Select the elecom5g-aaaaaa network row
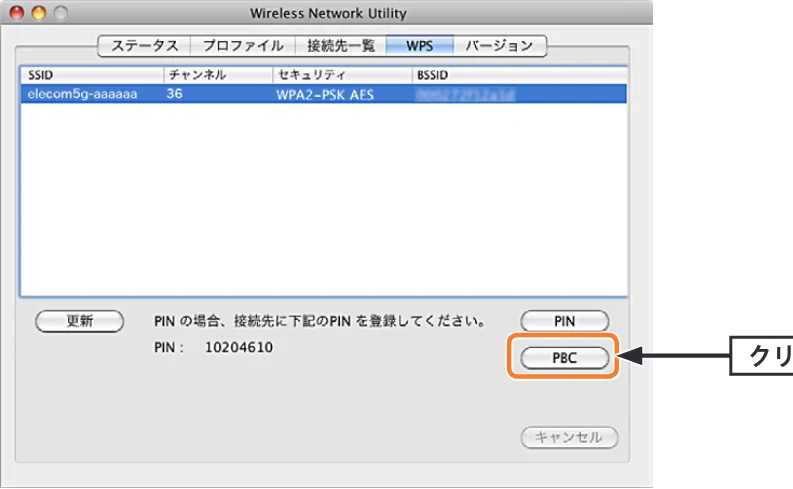Screen dimensions: 793x489 [324, 94]
